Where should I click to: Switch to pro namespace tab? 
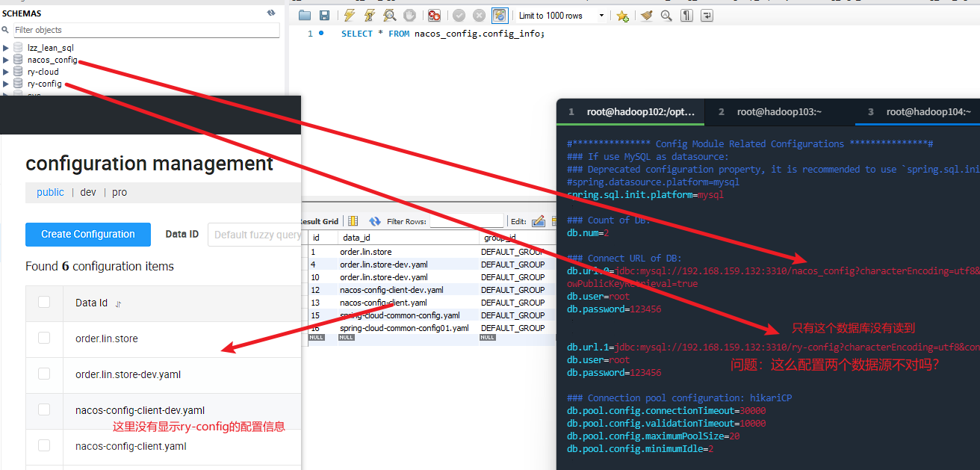120,192
